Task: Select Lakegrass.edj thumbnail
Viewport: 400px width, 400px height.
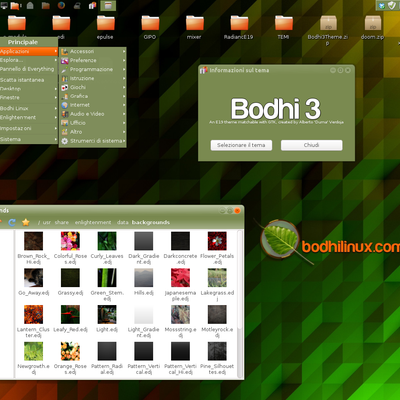Action: click(x=217, y=278)
